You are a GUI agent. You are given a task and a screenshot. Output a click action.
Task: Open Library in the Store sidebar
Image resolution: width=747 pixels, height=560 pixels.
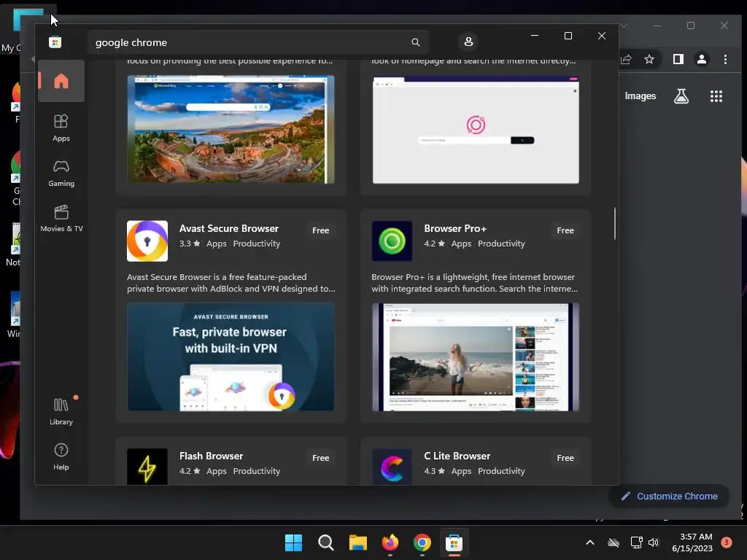coord(61,411)
